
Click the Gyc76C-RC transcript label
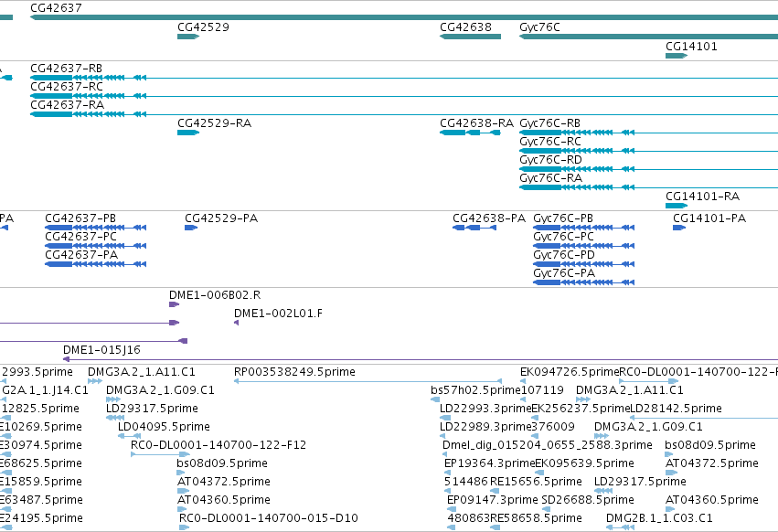tap(549, 142)
